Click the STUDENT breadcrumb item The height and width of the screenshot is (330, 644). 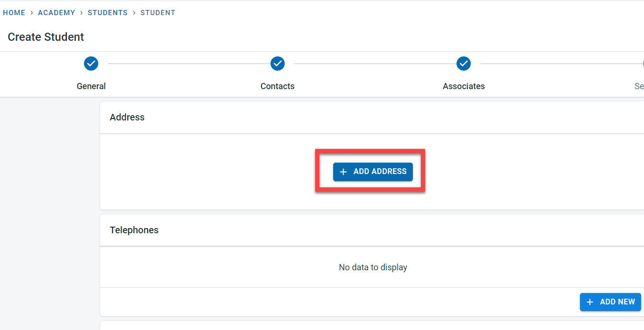pos(158,13)
